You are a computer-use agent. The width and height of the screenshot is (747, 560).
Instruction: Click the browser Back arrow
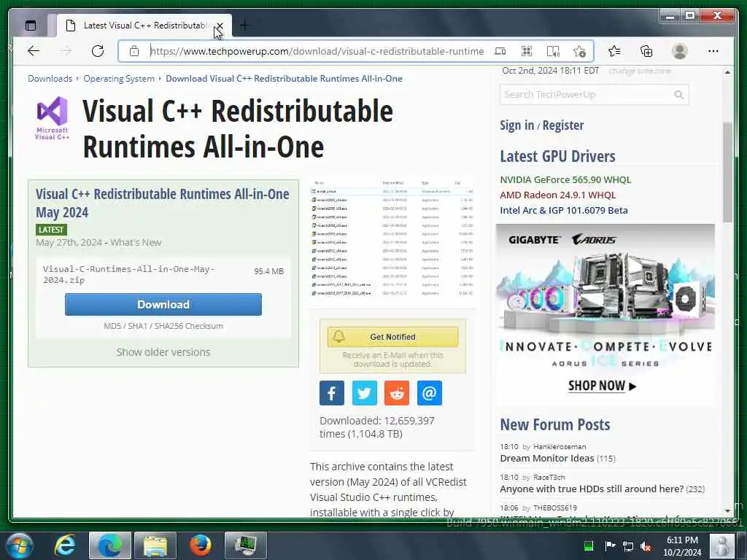34,51
